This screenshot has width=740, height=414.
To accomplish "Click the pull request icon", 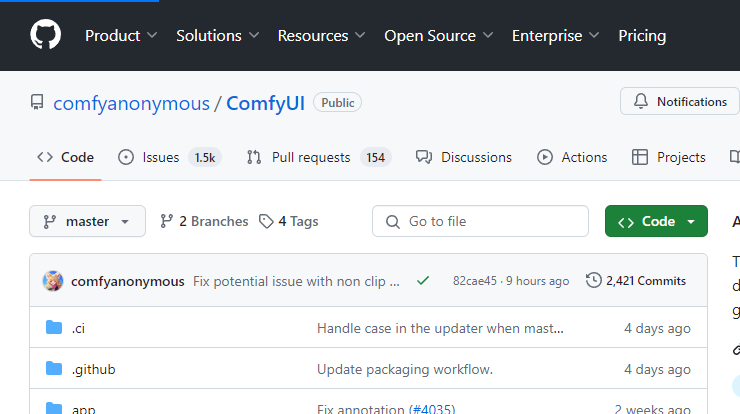I will pos(254,157).
